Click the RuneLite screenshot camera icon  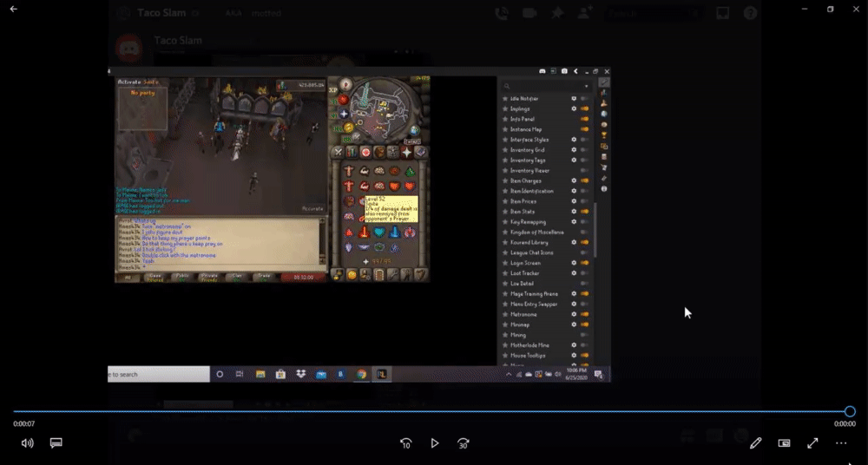[564, 71]
